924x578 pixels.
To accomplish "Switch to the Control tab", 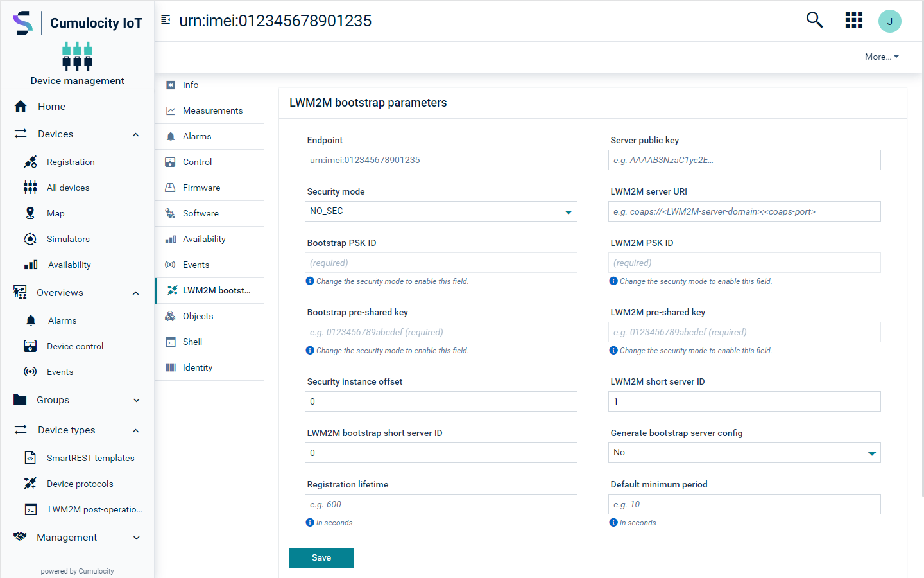I will tap(209, 162).
